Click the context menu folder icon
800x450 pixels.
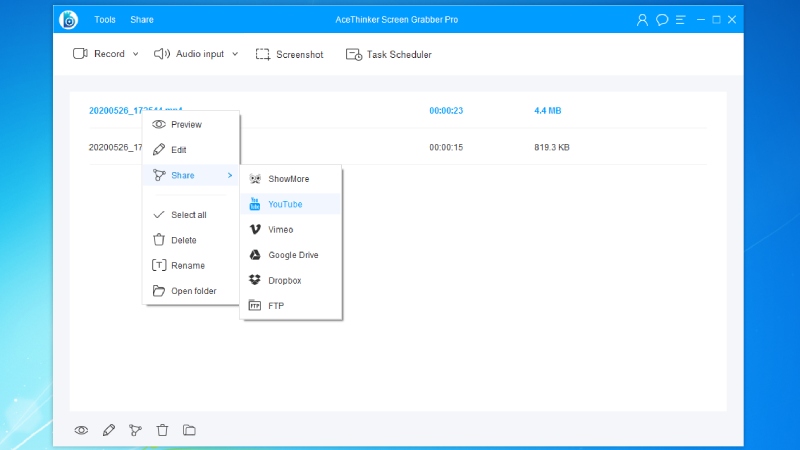click(x=159, y=291)
